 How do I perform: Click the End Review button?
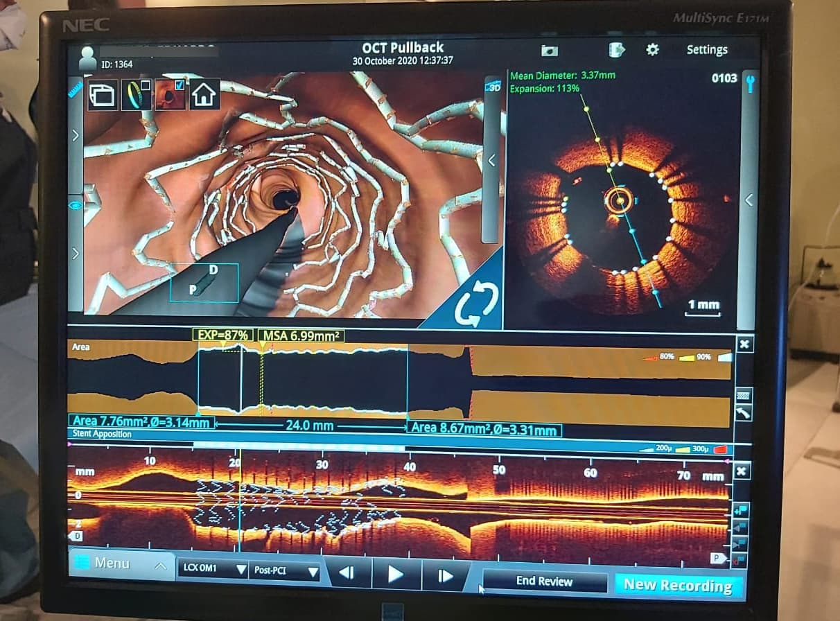(544, 581)
